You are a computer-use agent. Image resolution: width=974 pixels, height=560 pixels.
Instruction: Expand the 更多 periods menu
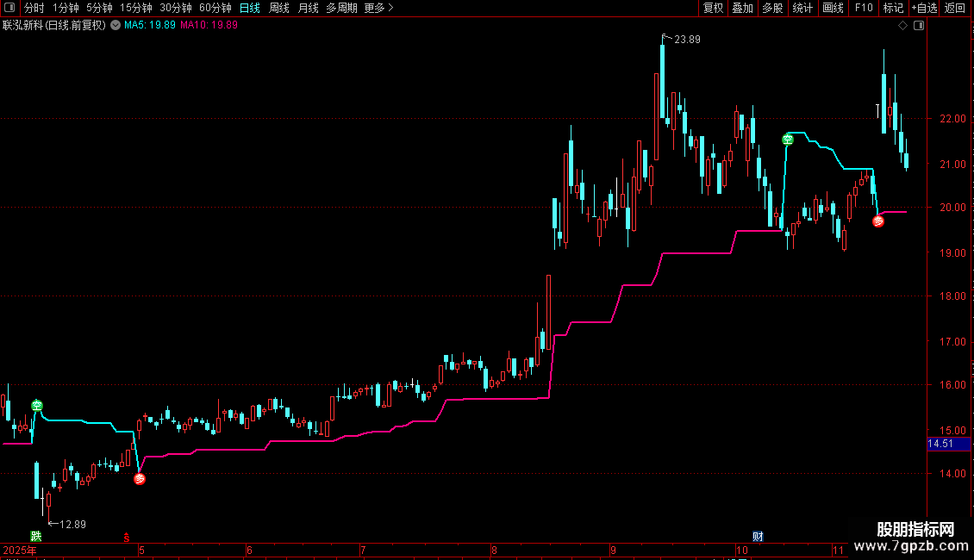pos(379,8)
